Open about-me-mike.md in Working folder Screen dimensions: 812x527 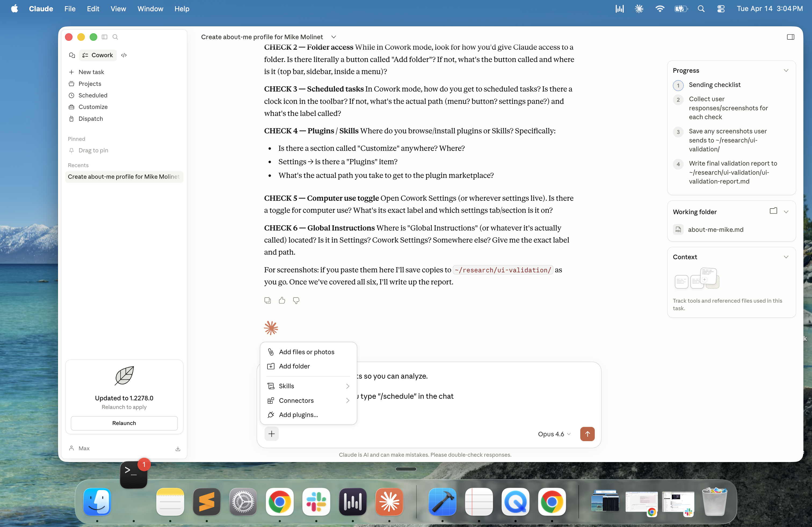click(x=715, y=229)
